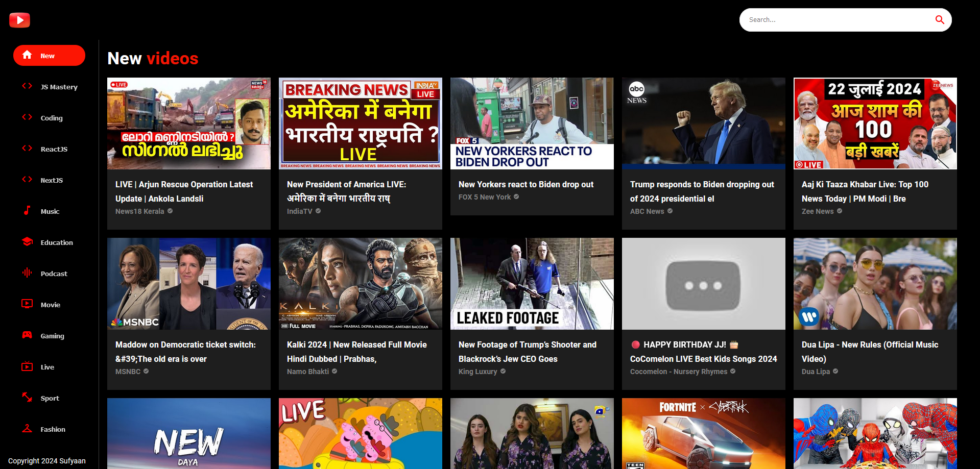The width and height of the screenshot is (980, 469).
Task: Click verified badge next to Namo Bhakti
Action: (334, 371)
